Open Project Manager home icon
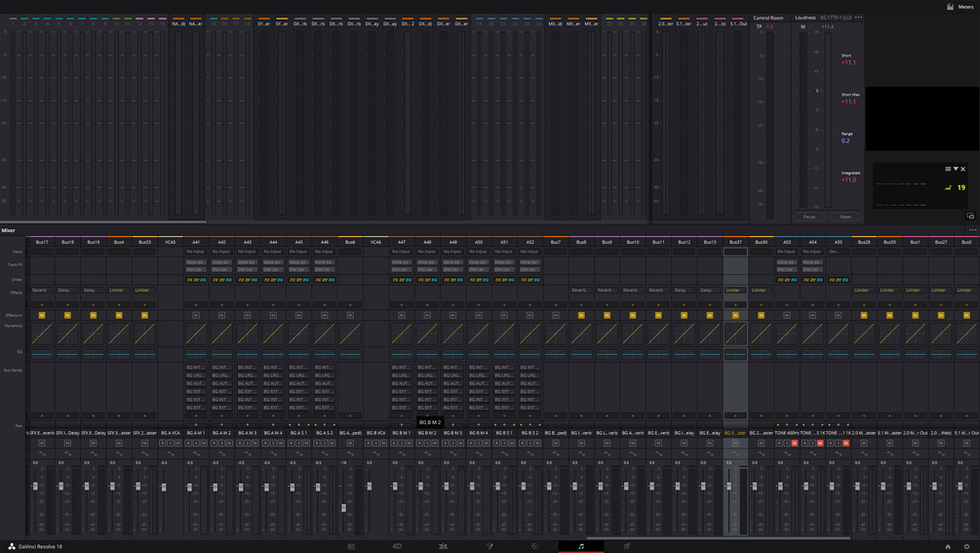Image resolution: width=980 pixels, height=553 pixels. (x=948, y=547)
